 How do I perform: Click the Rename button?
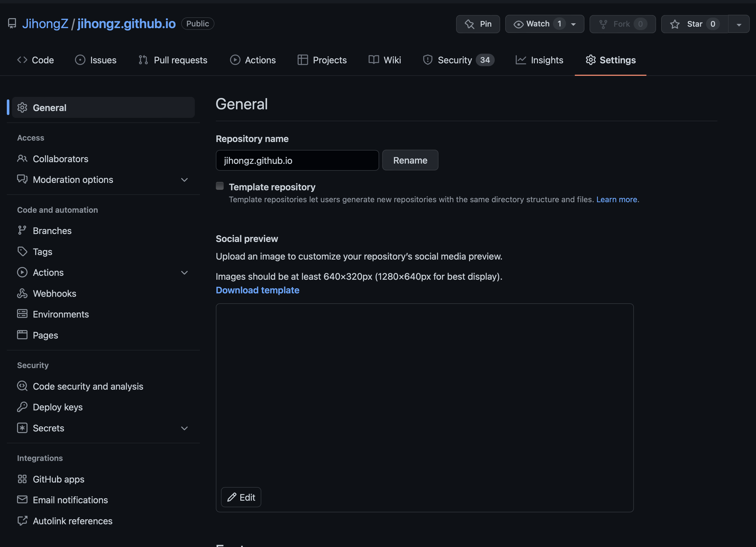tap(410, 160)
